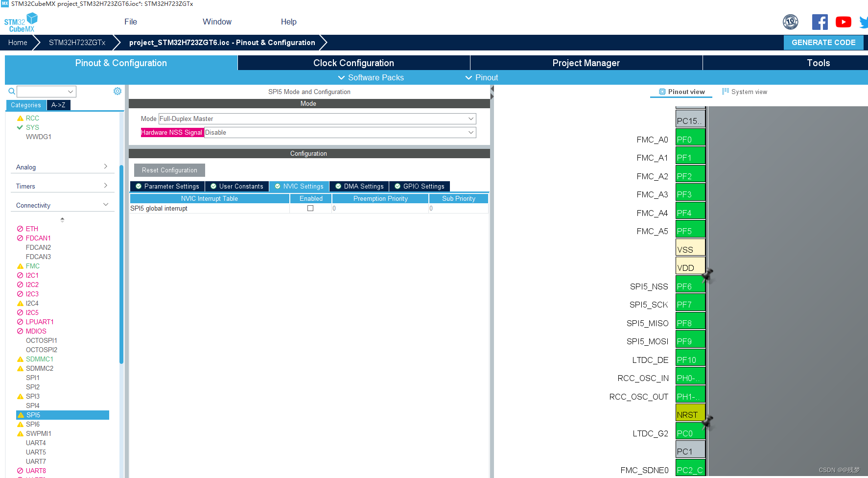This screenshot has height=478, width=868.
Task: Click GENERATE CODE button
Action: point(823,43)
